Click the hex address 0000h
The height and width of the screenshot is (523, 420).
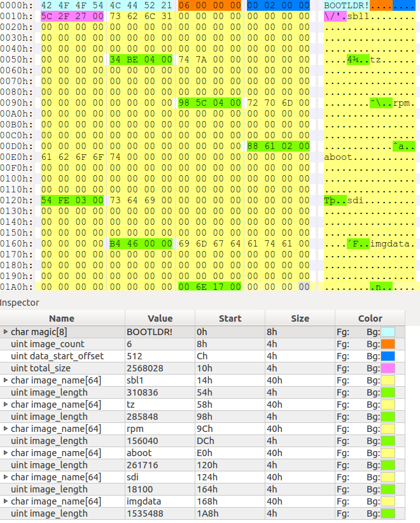click(17, 5)
